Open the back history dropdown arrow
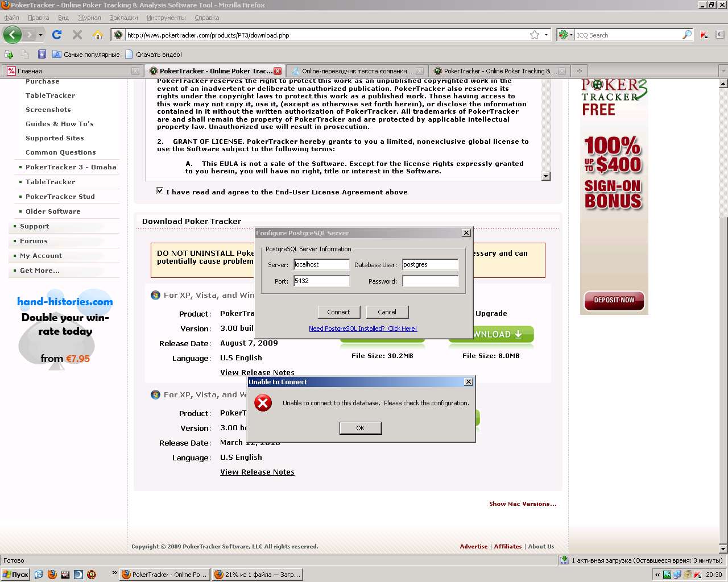 [40, 35]
